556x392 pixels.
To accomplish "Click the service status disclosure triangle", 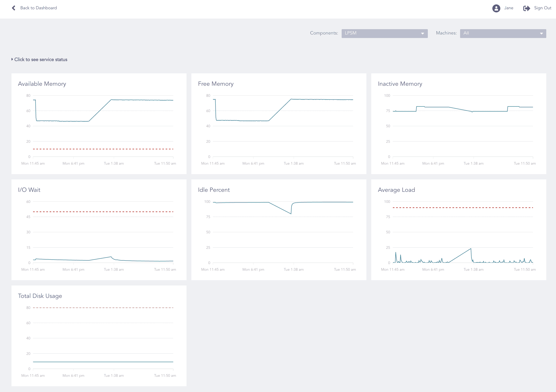I will (x=12, y=59).
